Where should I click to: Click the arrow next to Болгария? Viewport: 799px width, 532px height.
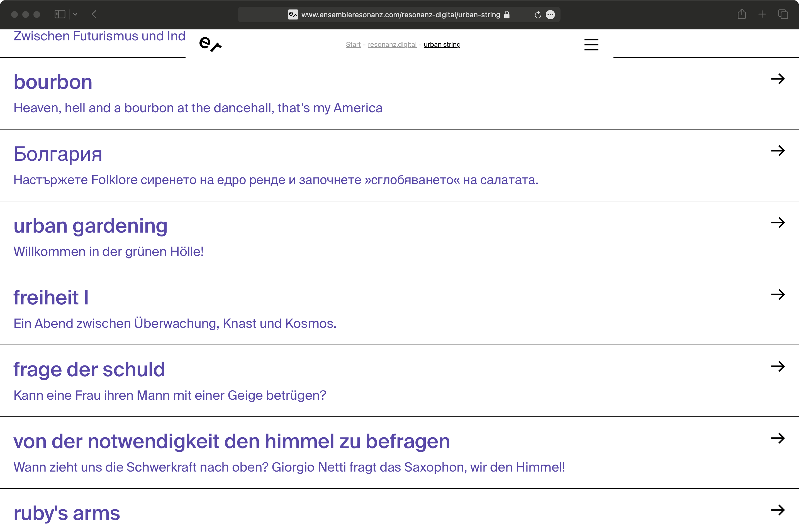(x=778, y=151)
